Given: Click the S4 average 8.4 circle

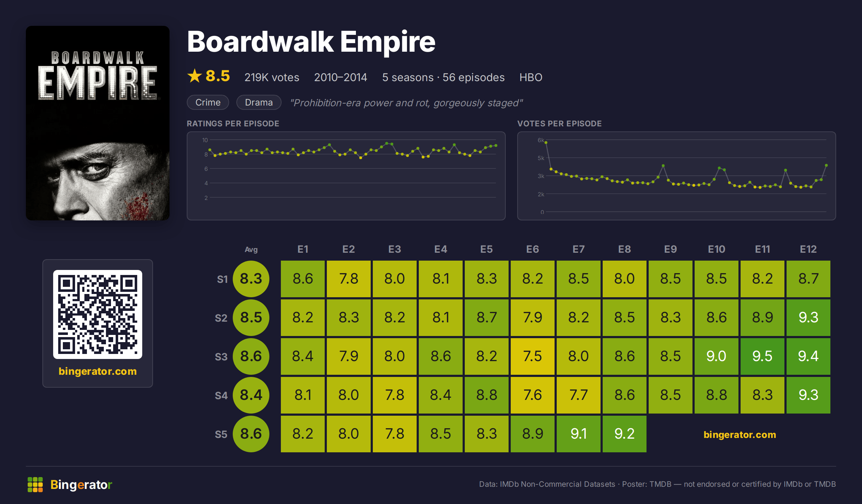Looking at the screenshot, I should pyautogui.click(x=251, y=395).
